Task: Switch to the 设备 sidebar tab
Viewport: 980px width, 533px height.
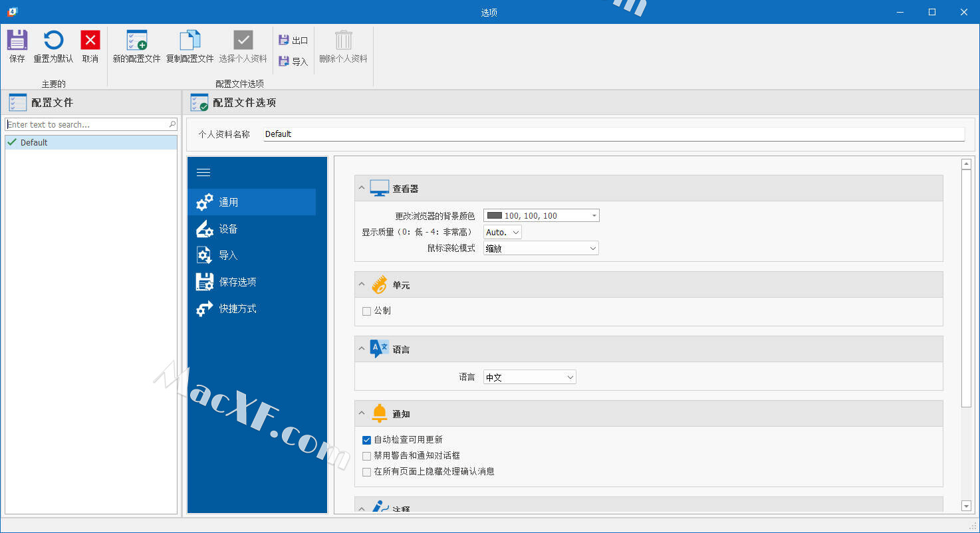Action: (x=228, y=229)
